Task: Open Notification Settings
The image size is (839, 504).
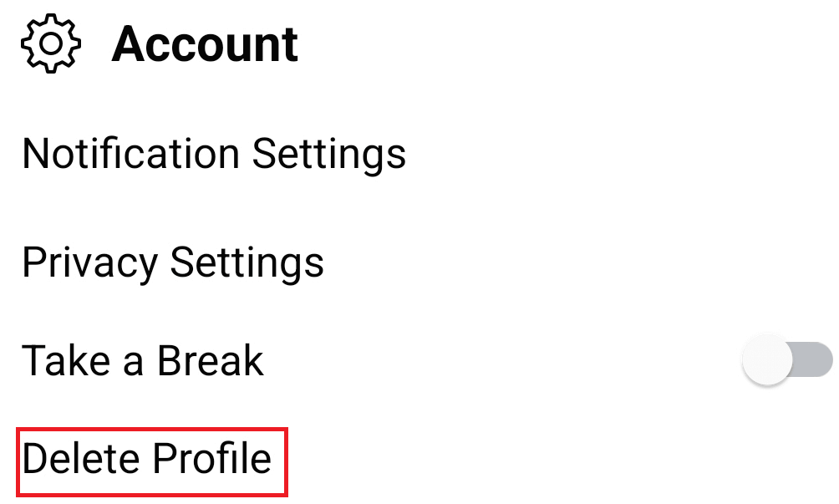Action: pos(214,154)
